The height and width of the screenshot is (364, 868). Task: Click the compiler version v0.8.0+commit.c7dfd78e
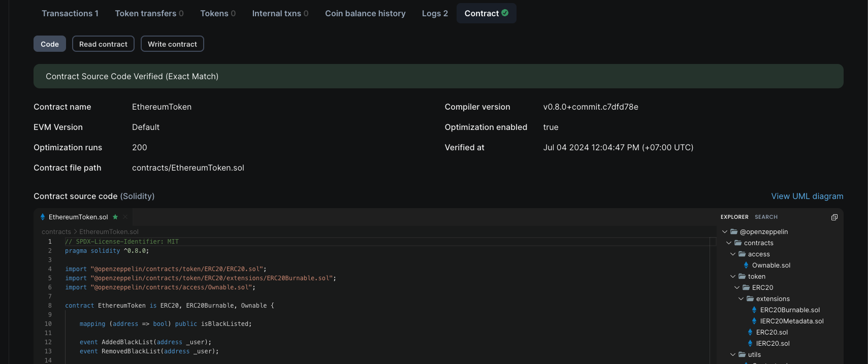coord(591,107)
